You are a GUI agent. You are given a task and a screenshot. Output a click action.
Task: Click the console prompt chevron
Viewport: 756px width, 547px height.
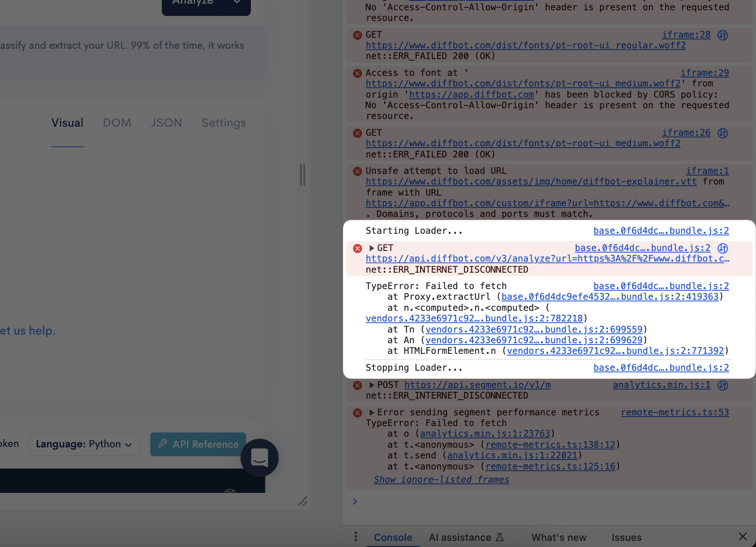click(x=355, y=501)
